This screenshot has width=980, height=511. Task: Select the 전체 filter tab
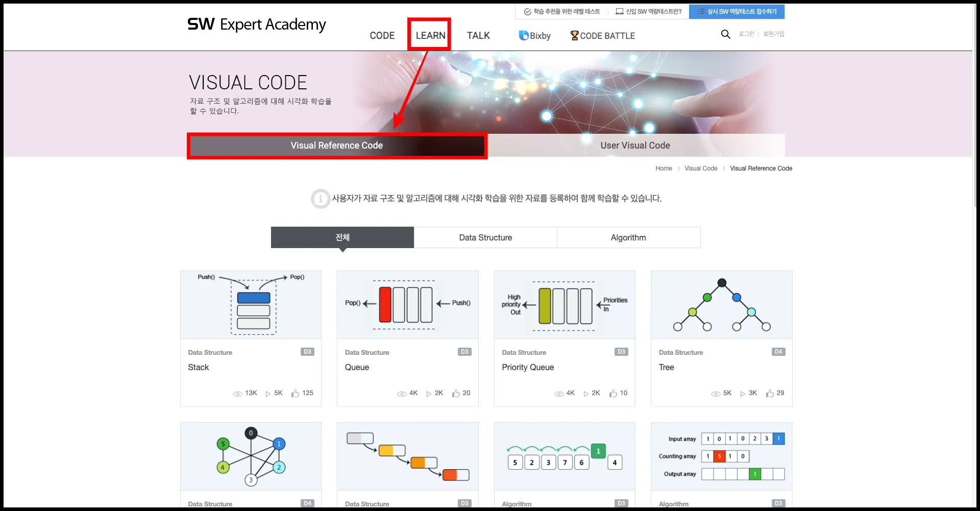click(x=342, y=237)
